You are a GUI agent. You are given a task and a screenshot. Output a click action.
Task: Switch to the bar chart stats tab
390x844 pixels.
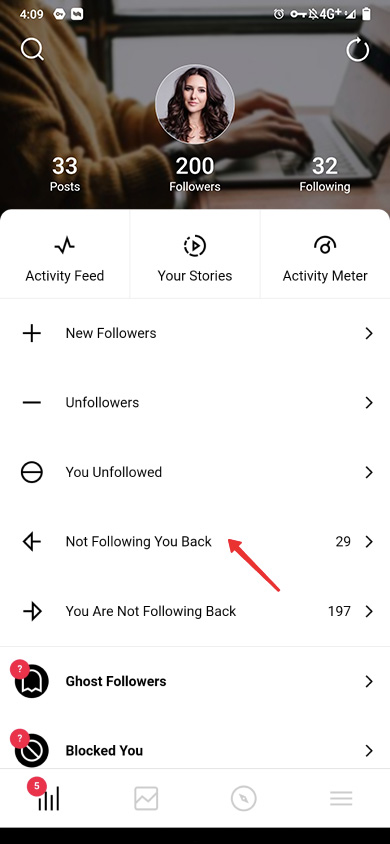tap(48, 799)
